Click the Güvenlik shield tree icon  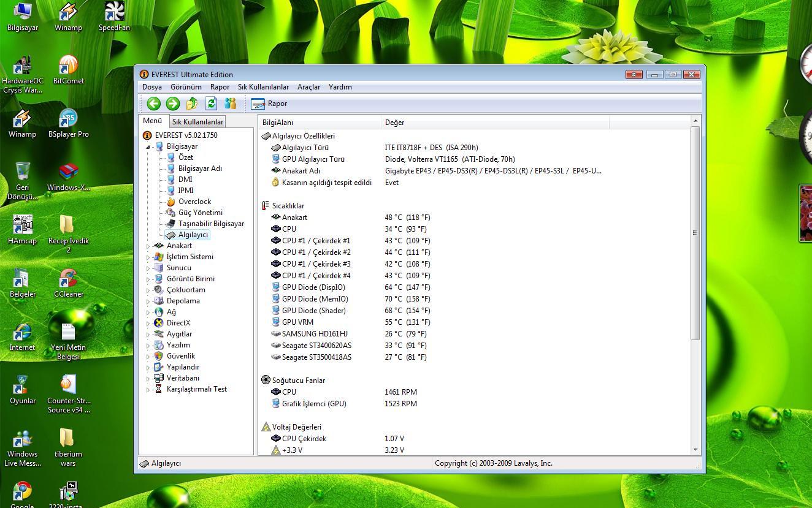pos(159,357)
